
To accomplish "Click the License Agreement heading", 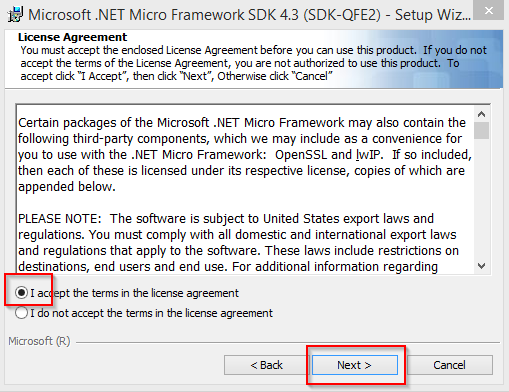I will click(72, 37).
